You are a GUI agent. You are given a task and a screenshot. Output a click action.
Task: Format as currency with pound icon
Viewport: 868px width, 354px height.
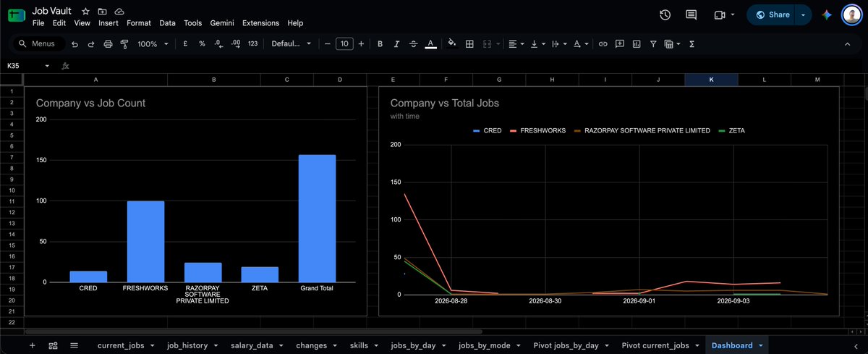point(186,44)
